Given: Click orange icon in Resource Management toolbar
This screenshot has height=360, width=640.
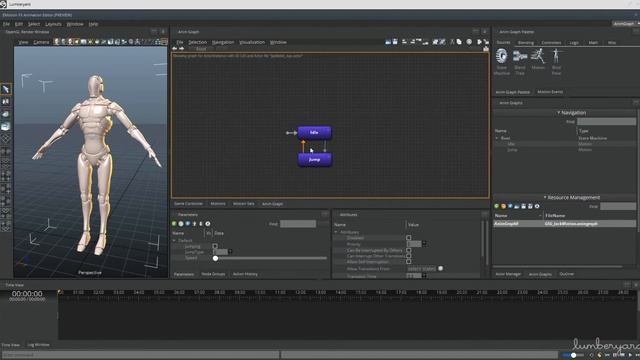Looking at the screenshot, I should [x=503, y=207].
